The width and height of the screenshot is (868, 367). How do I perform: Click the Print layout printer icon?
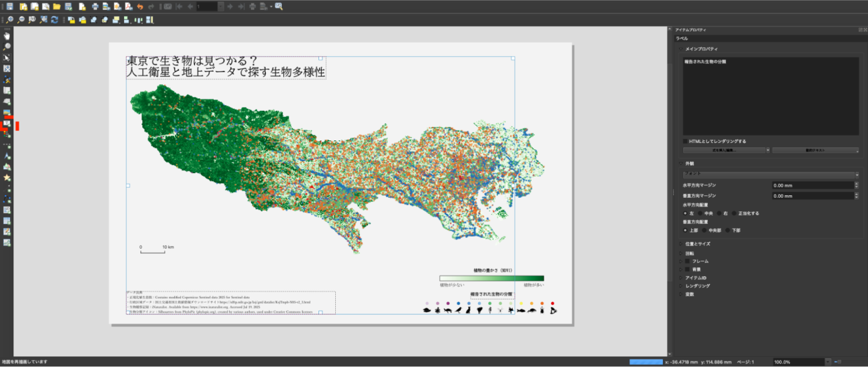click(x=95, y=6)
